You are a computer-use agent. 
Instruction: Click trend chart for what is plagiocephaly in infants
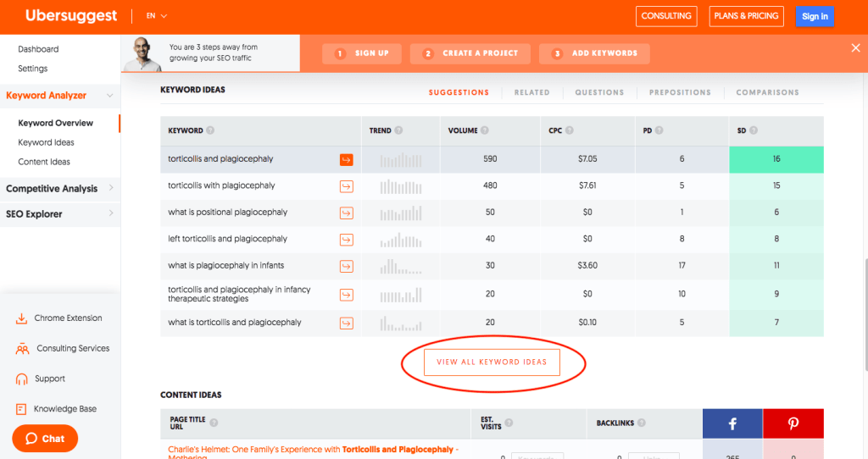401,266
